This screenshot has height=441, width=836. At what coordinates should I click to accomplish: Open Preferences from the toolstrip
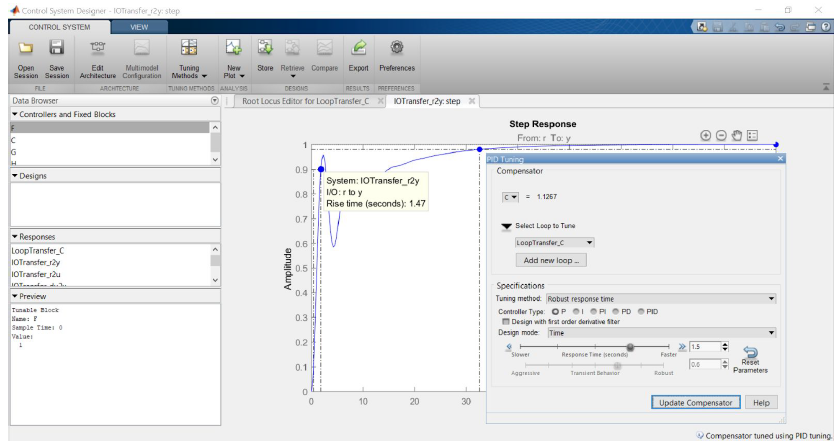tap(397, 48)
